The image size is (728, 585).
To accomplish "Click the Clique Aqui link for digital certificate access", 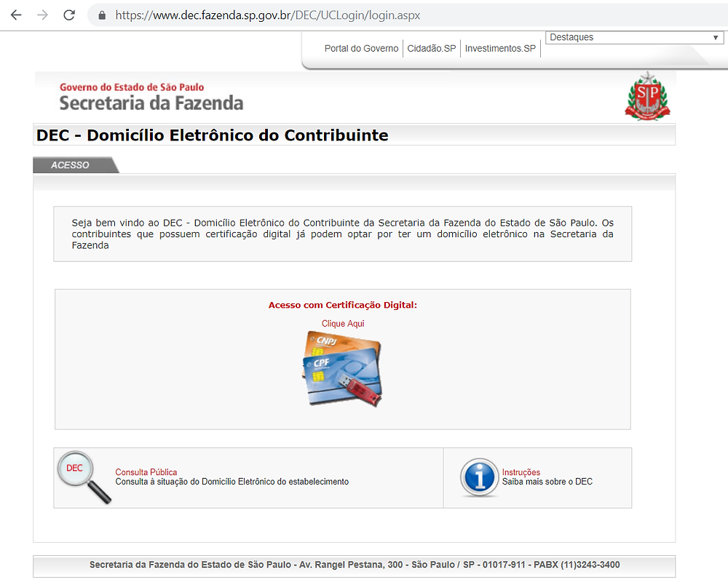I will tap(342, 323).
